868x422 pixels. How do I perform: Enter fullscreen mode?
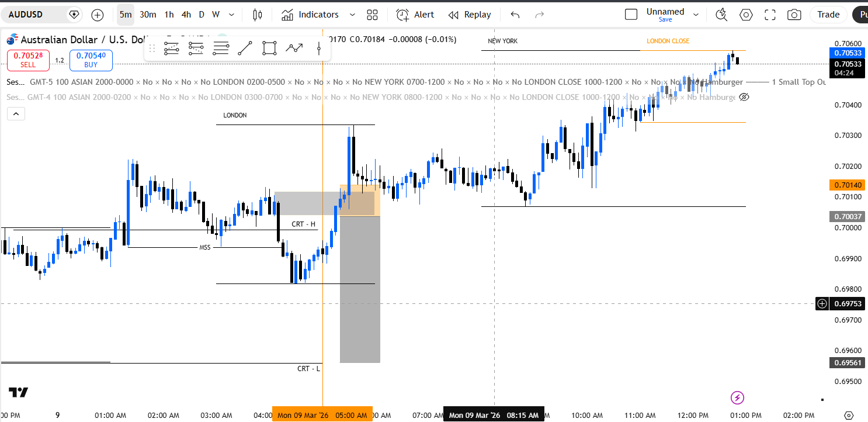click(770, 15)
